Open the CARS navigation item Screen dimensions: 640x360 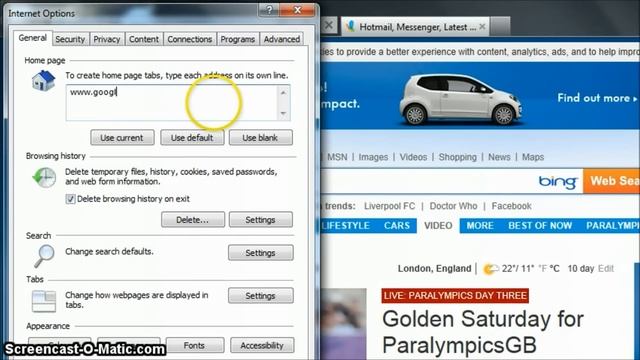(x=396, y=226)
